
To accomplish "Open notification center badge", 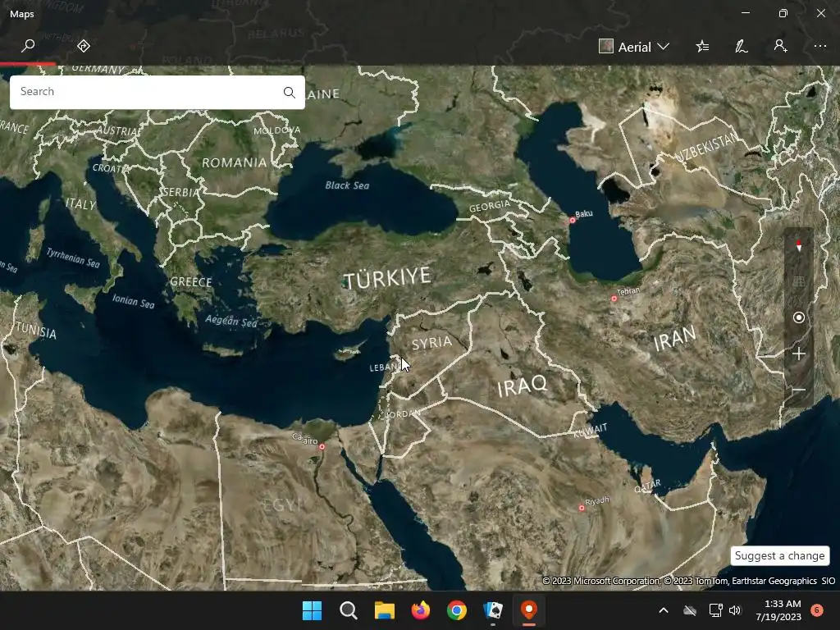I will pyautogui.click(x=816, y=610).
